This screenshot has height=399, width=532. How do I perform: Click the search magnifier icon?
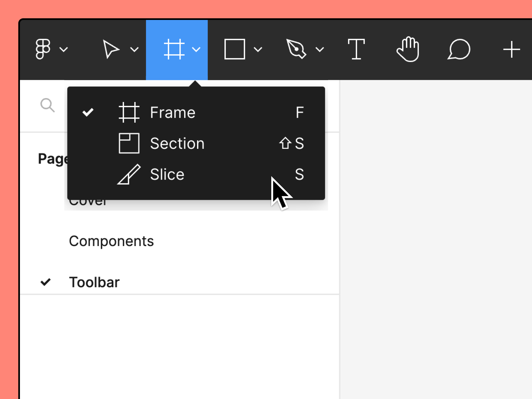[x=47, y=105]
